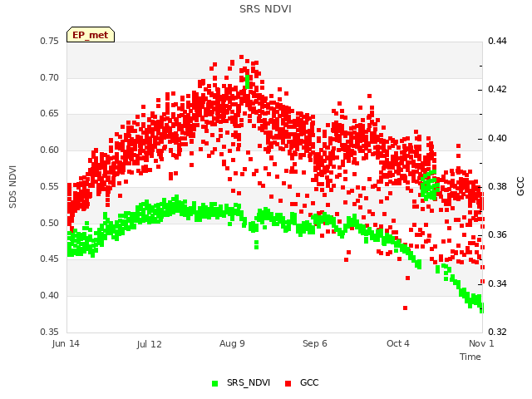Click the chart title SRS NDVI
The width and height of the screenshot is (532, 399).
[265, 9]
